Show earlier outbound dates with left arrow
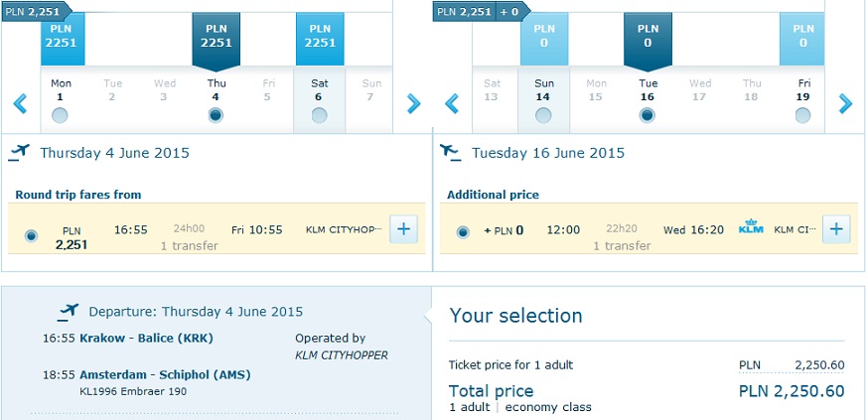This screenshot has width=868, height=420. (x=21, y=103)
